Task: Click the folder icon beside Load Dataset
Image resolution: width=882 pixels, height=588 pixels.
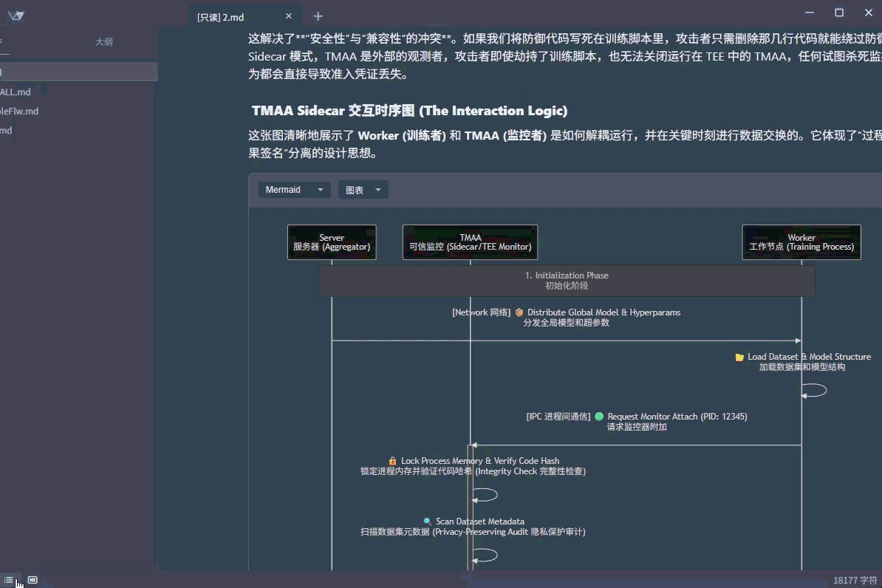Action: (739, 357)
